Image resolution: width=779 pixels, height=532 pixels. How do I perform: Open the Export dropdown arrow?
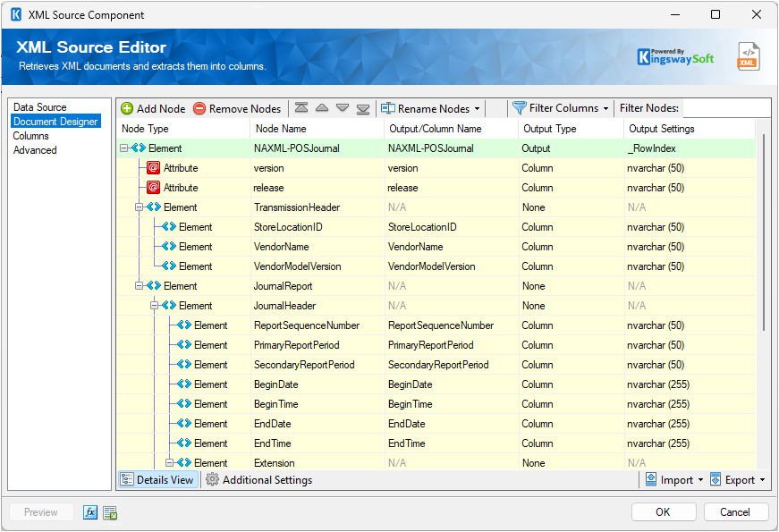[x=762, y=480]
